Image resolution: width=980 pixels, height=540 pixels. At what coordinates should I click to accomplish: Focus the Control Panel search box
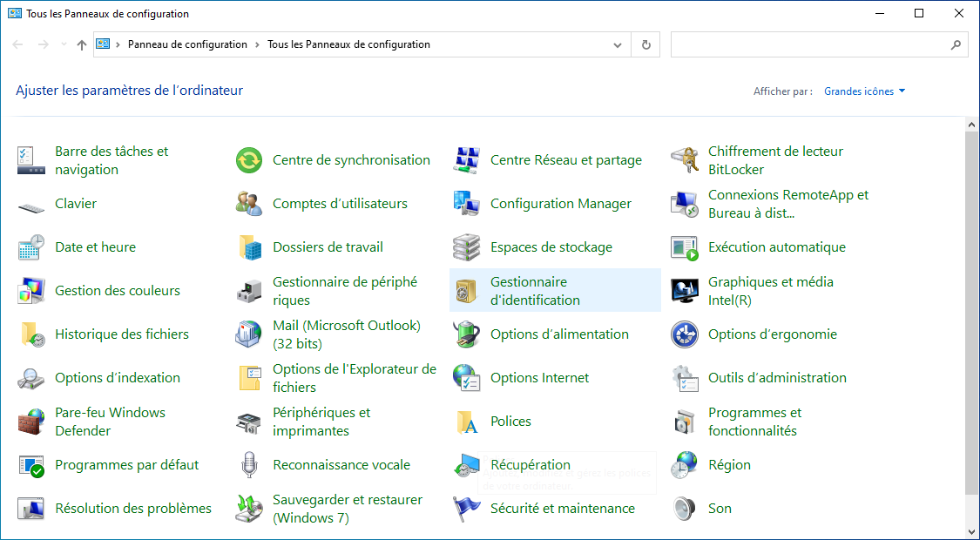click(809, 45)
